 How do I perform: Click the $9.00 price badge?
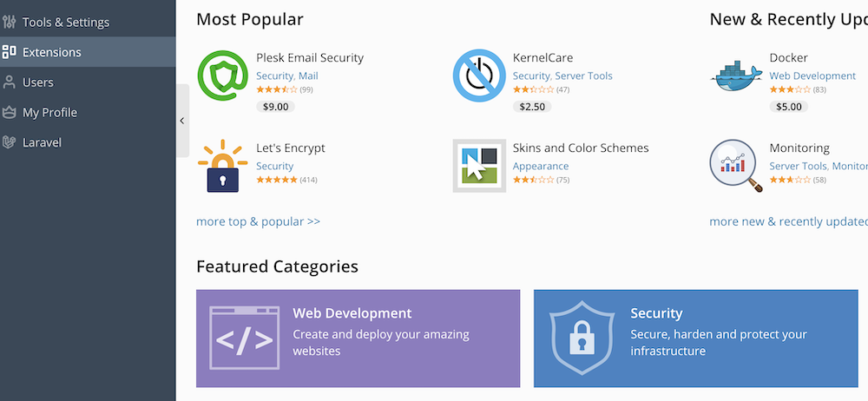pyautogui.click(x=276, y=107)
